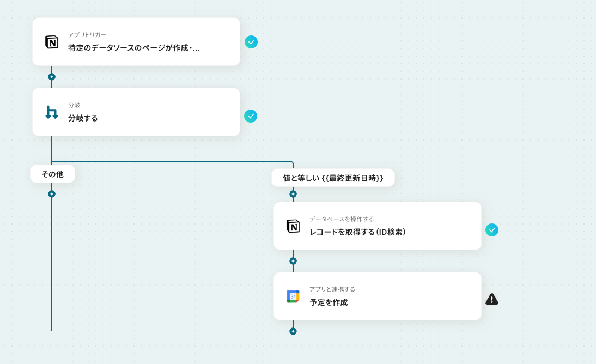Click the checkmark beside レコードを取得する card
The width and height of the screenshot is (596, 364).
pos(492,230)
